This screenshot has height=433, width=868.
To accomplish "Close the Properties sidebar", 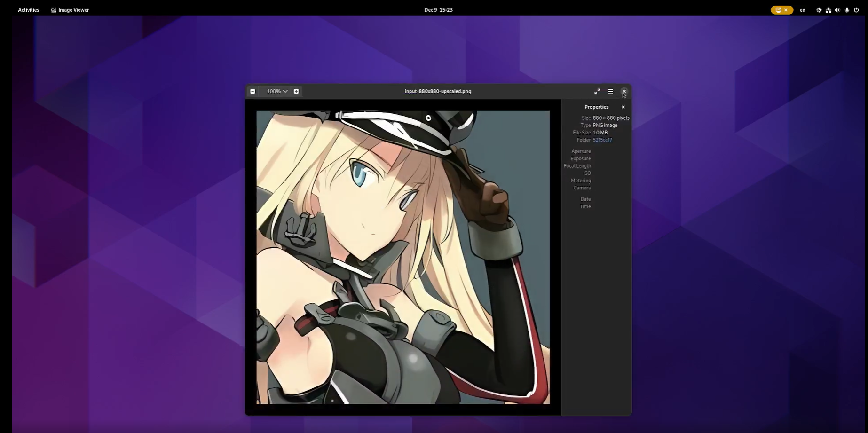I will coord(623,107).
